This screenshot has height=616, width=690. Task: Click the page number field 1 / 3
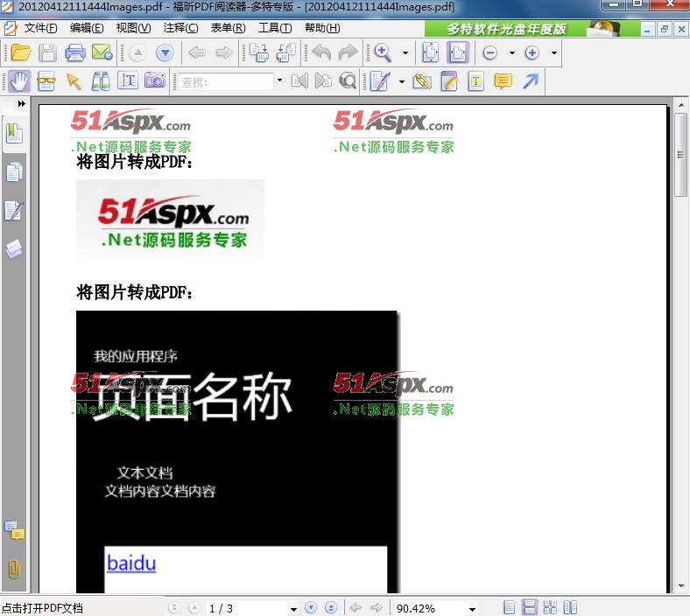pos(248,609)
